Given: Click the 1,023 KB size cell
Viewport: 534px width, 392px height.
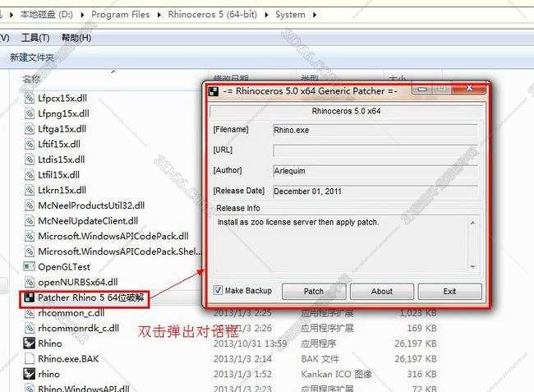Looking at the screenshot, I should (418, 313).
